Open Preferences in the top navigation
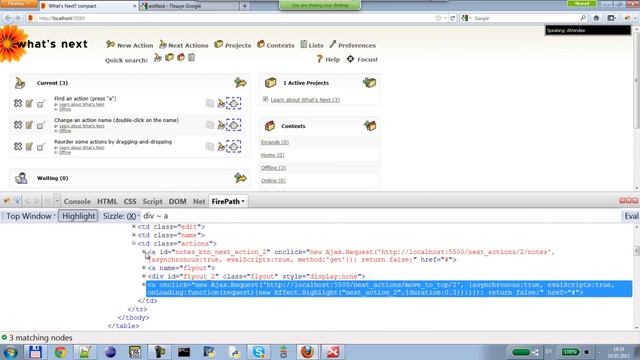Image resolution: width=640 pixels, height=360 pixels. point(353,45)
